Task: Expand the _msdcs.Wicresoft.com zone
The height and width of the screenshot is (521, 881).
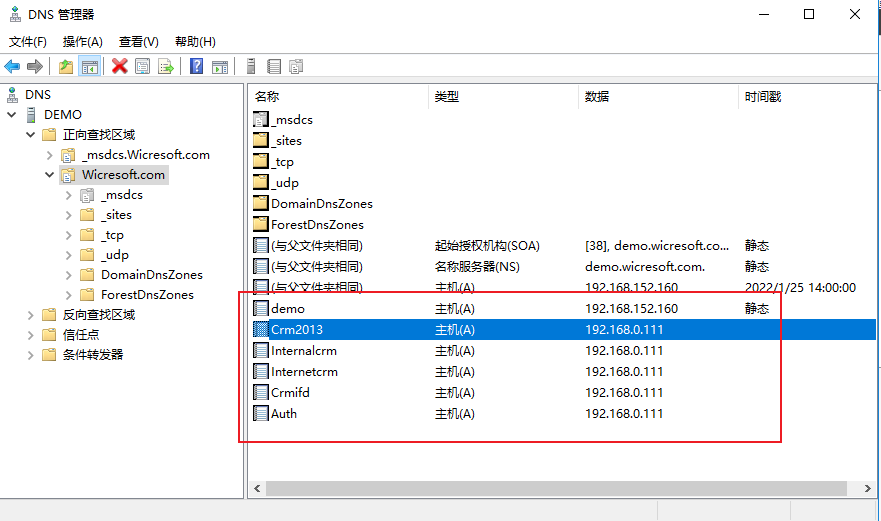Action: coord(49,155)
